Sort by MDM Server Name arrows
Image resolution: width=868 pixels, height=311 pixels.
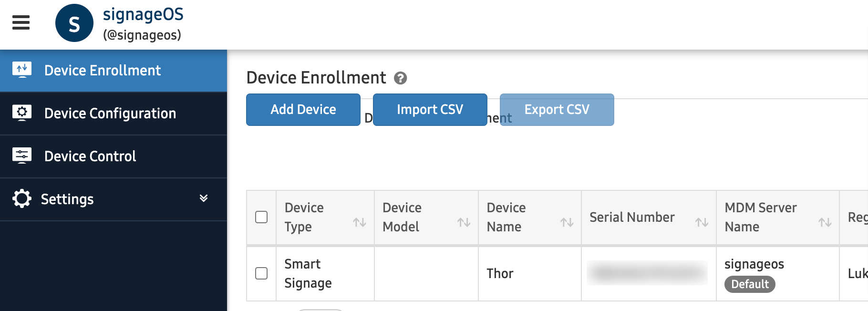pos(825,222)
